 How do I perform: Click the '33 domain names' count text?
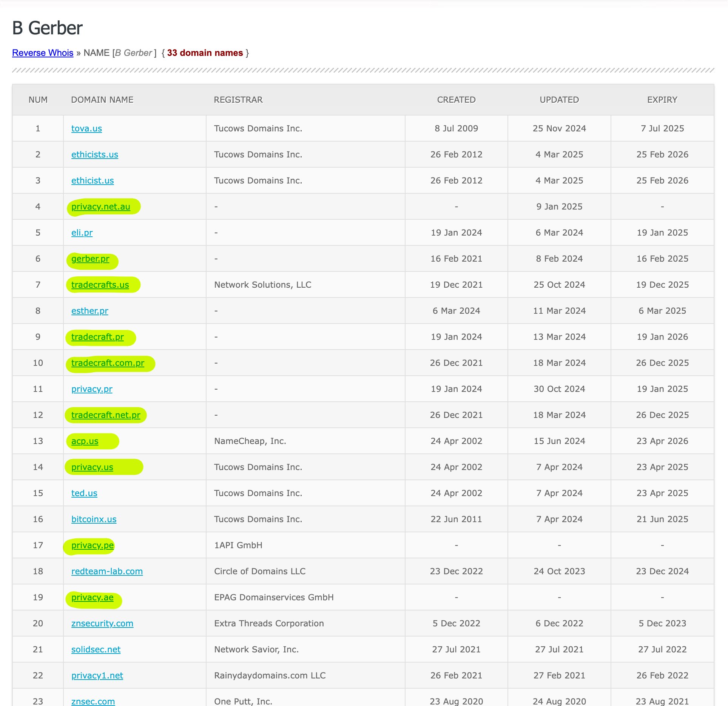point(205,53)
